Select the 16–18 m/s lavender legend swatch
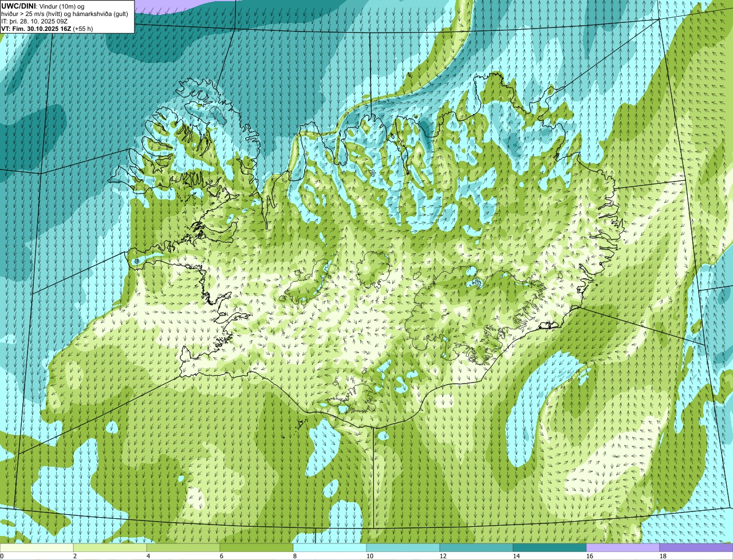The height and width of the screenshot is (560, 733). pyautogui.click(x=623, y=548)
